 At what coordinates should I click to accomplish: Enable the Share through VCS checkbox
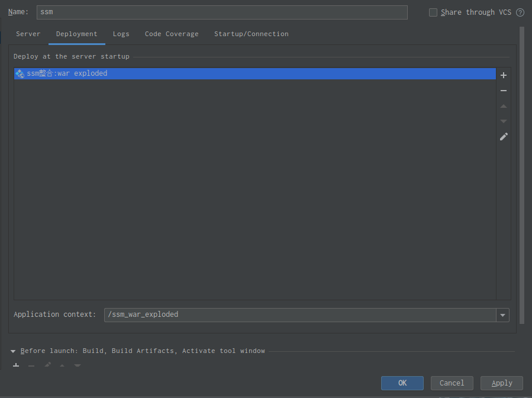coord(433,12)
